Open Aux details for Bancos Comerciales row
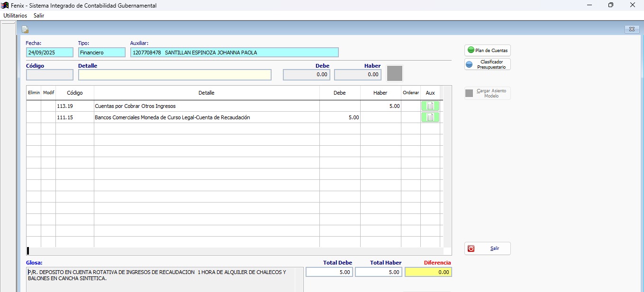The width and height of the screenshot is (644, 292). pos(430,117)
